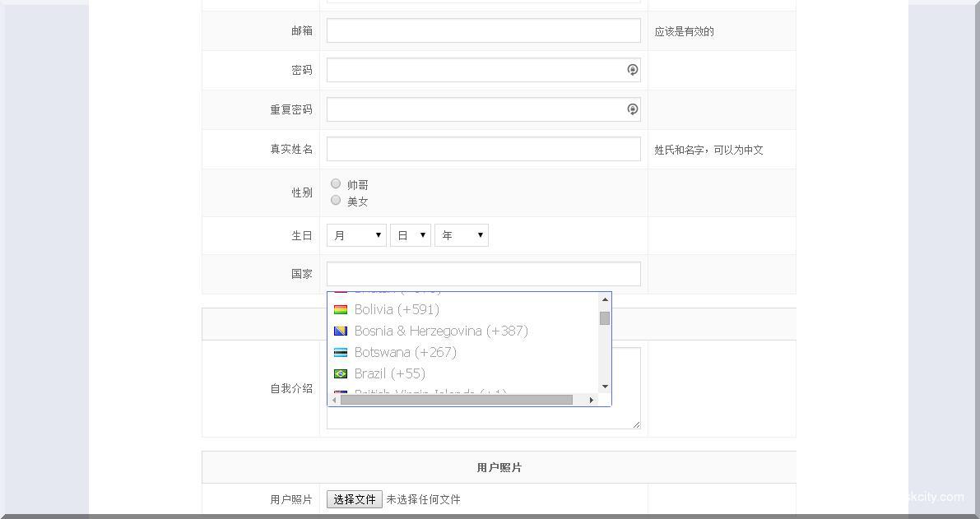Click the Bolivia flag icon

click(x=341, y=310)
